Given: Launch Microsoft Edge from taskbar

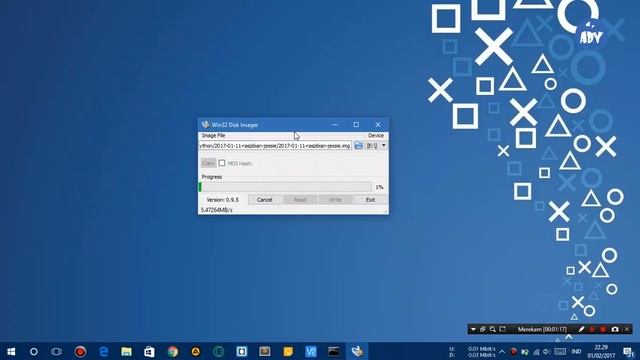Looking at the screenshot, I should [x=103, y=351].
